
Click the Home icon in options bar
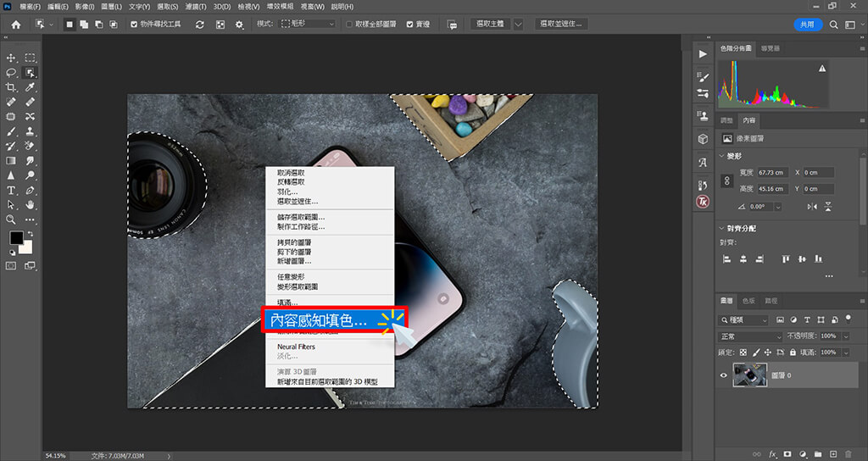pyautogui.click(x=16, y=25)
